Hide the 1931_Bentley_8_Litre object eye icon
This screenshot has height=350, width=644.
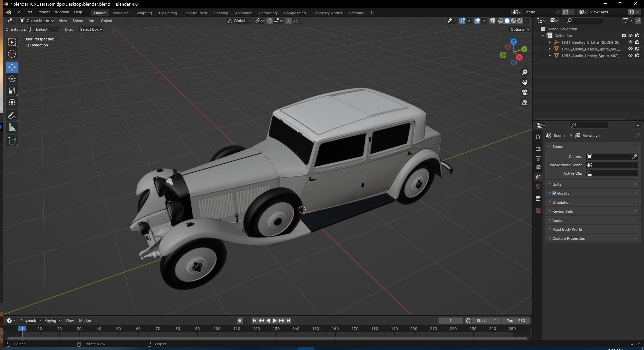coord(630,42)
